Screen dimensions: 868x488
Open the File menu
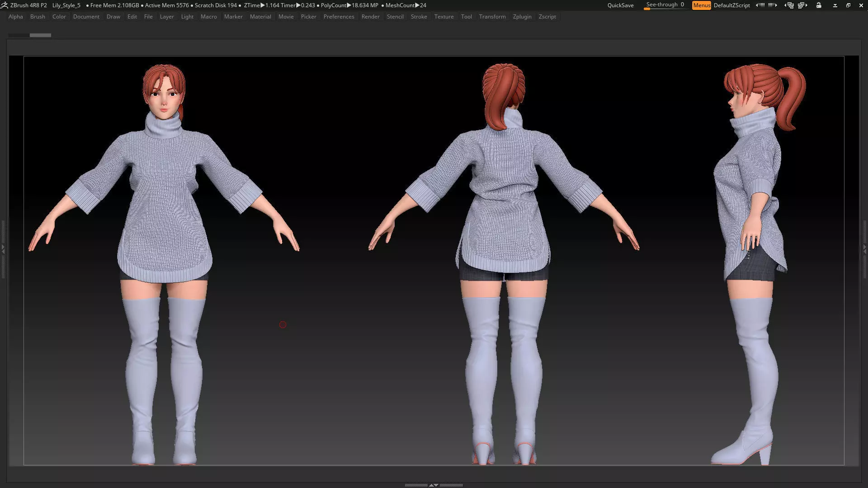148,17
